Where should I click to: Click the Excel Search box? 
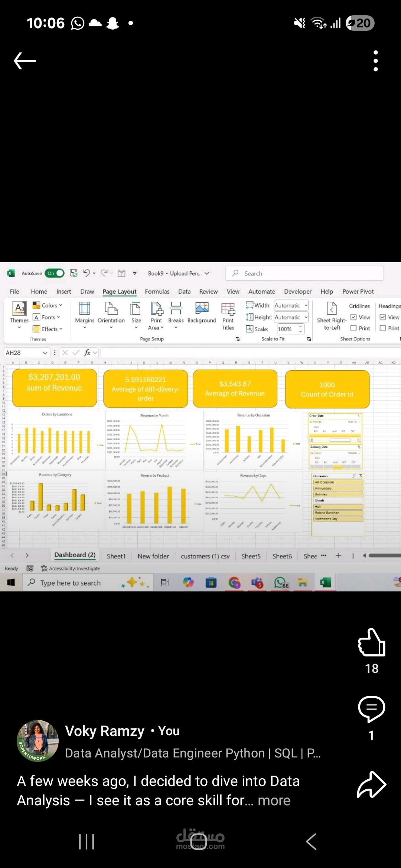(x=304, y=273)
